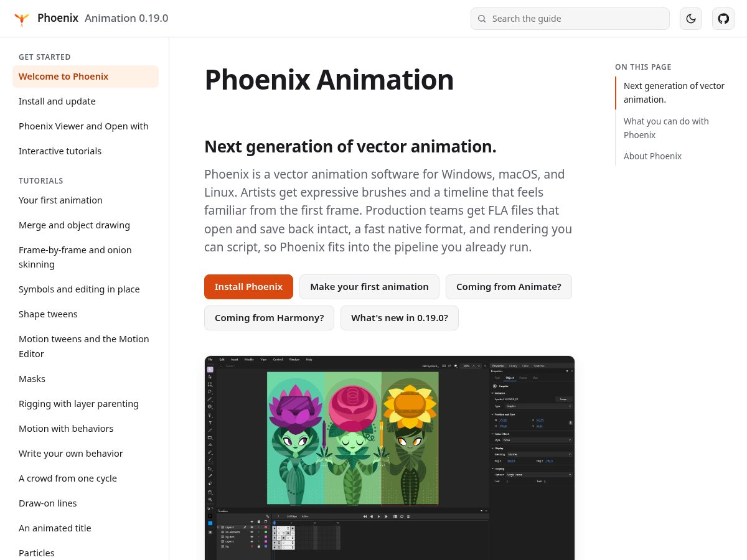View What's new in 0.19.0?
The image size is (747, 560).
click(400, 318)
